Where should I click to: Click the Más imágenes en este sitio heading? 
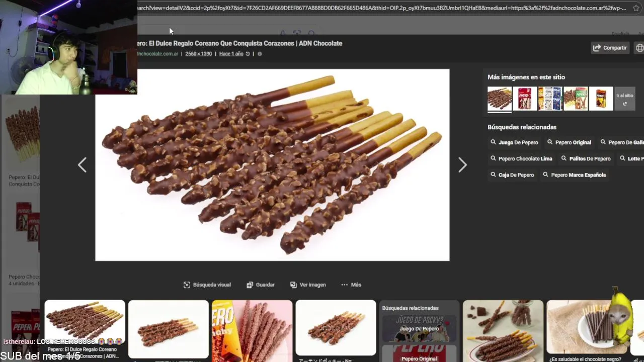(x=526, y=77)
